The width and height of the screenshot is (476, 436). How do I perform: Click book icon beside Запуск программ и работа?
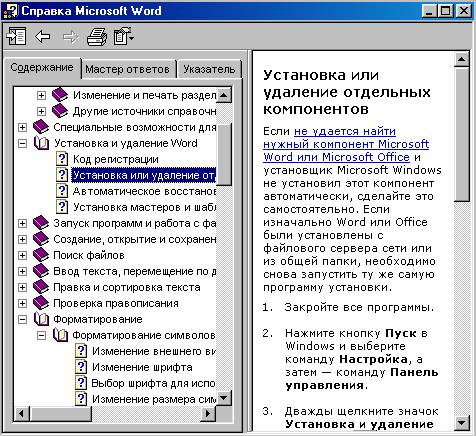(41, 223)
